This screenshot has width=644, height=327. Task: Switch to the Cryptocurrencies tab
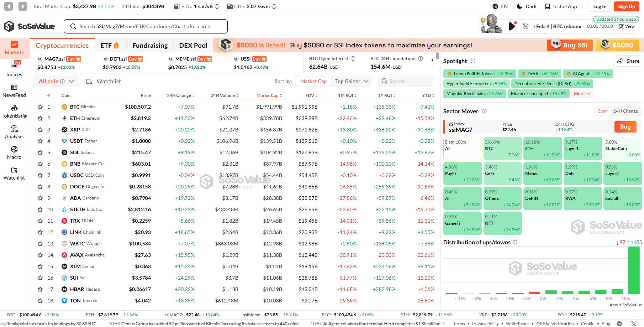pyautogui.click(x=62, y=46)
